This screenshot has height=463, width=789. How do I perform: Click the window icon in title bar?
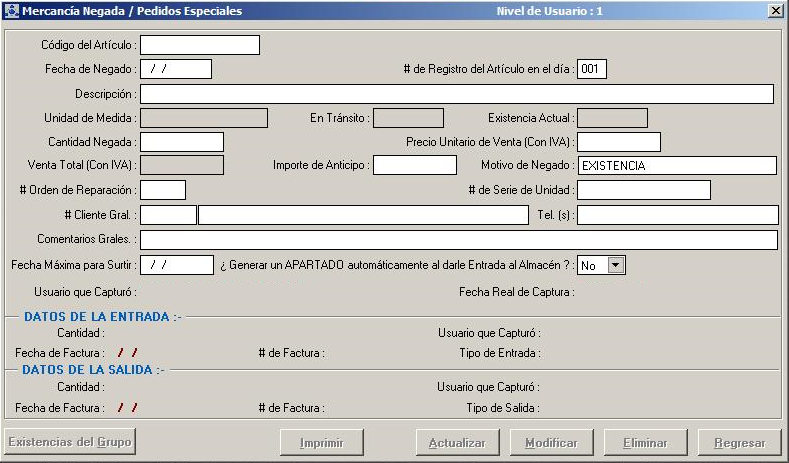coord(11,11)
